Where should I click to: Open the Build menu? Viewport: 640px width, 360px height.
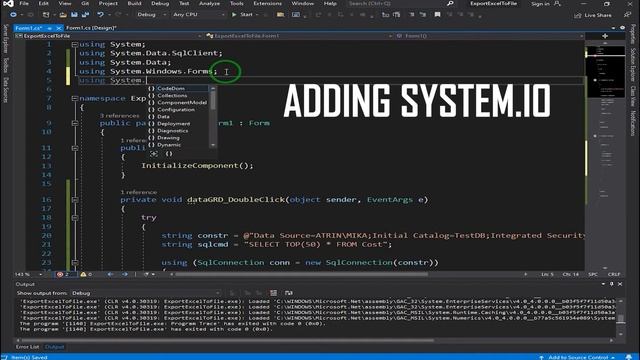point(134,4)
